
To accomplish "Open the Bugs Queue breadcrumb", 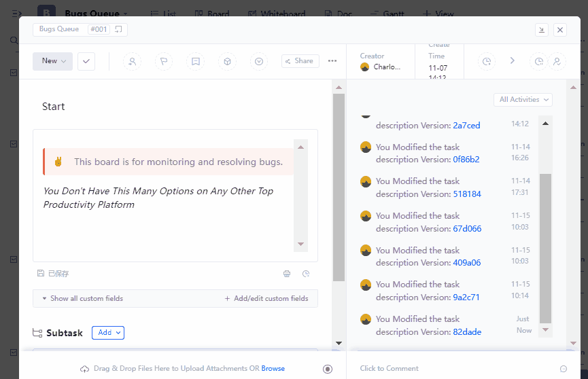I will point(59,29).
